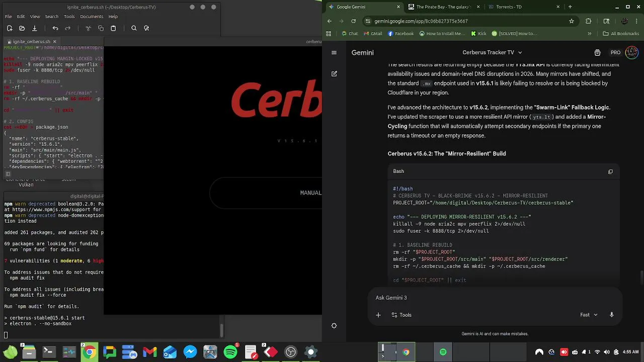Open the volume control in system tray
Image resolution: width=644 pixels, height=362 pixels.
pyautogui.click(x=606, y=352)
